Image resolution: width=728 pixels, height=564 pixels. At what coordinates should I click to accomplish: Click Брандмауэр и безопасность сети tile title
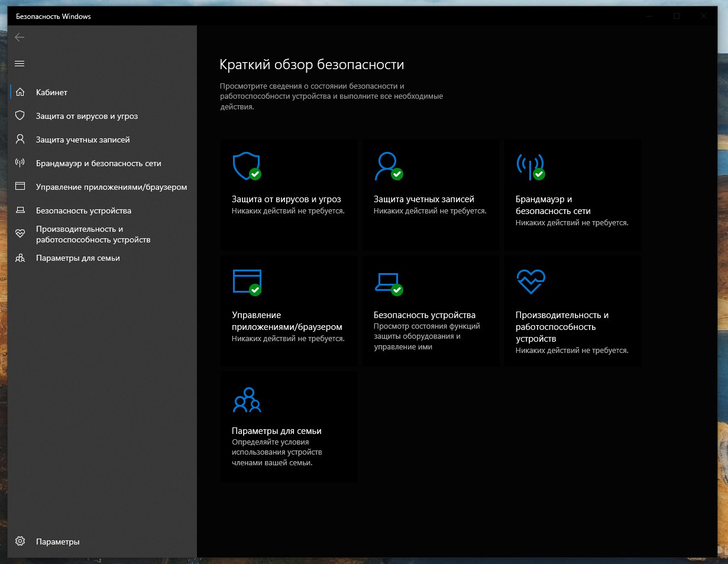coord(553,205)
